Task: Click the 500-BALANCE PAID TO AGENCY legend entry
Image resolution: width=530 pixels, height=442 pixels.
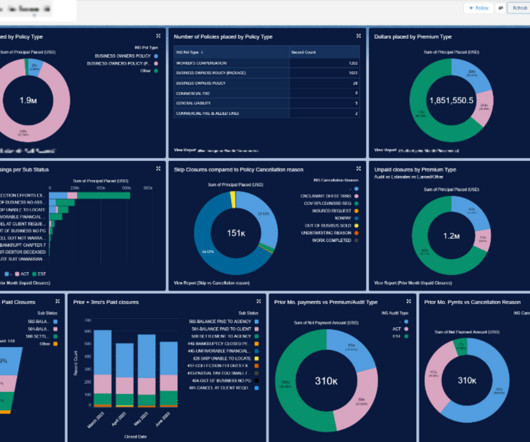Action: (224, 322)
